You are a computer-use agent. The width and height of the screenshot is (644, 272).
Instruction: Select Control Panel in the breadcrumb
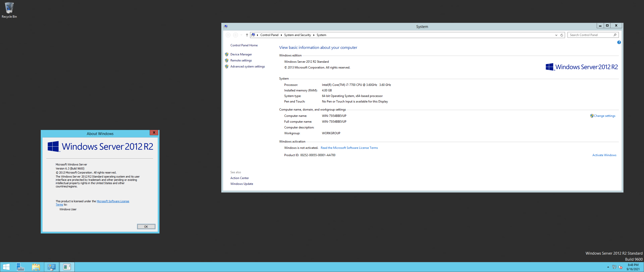269,35
